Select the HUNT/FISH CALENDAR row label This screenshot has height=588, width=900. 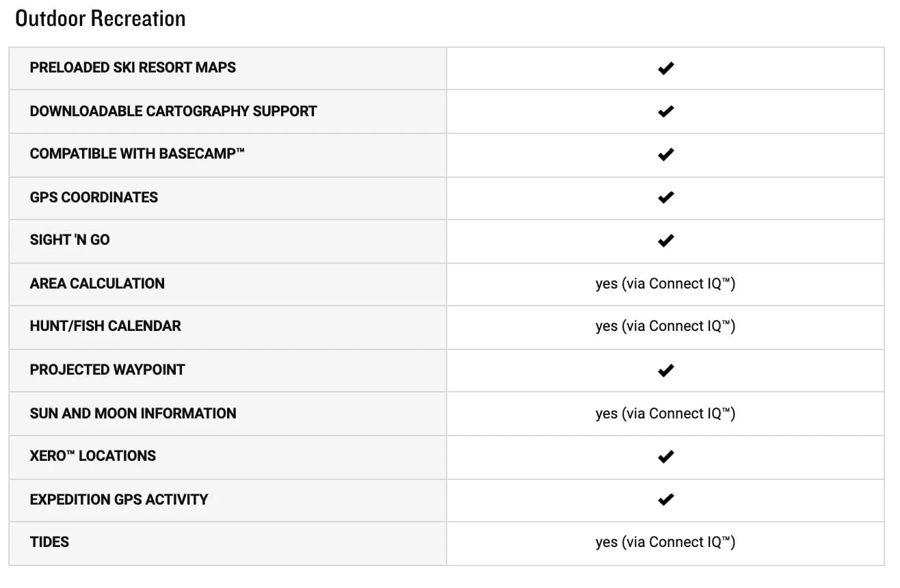click(x=105, y=326)
